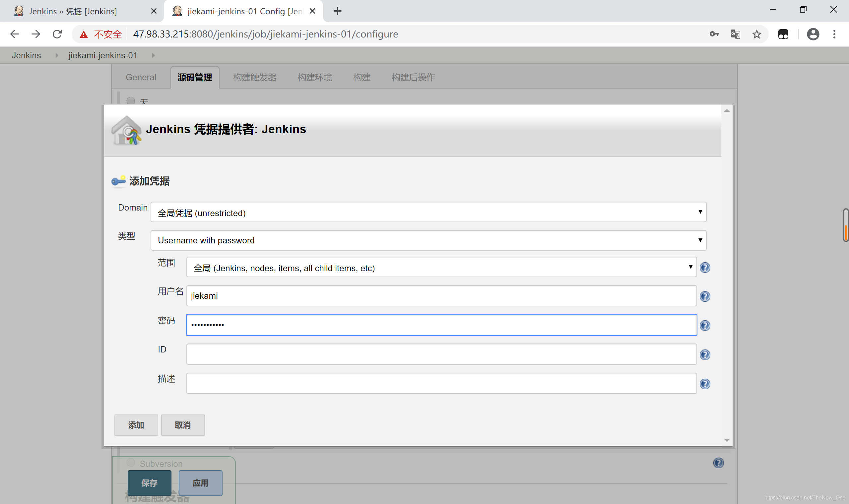Screen dimensions: 849x504
Task: Click Google Translate icon in address bar
Action: 735,34
